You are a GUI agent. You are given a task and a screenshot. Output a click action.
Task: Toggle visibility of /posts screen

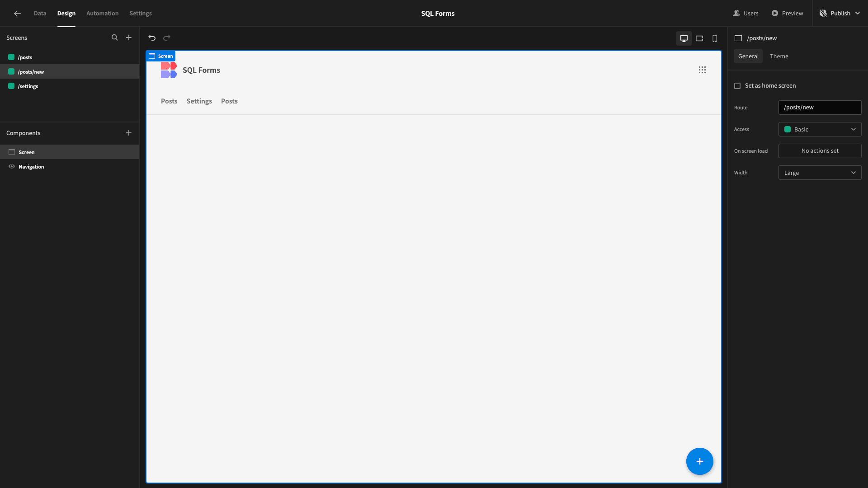(x=11, y=57)
